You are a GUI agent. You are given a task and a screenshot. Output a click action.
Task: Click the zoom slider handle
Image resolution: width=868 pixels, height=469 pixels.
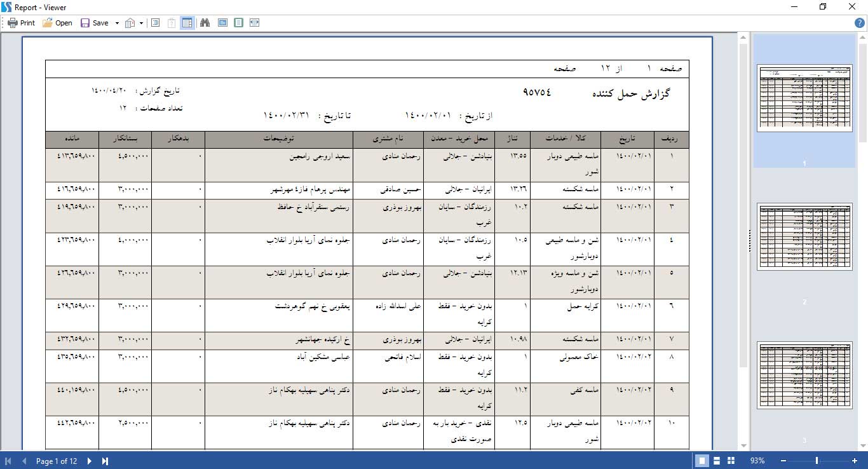[817, 461]
